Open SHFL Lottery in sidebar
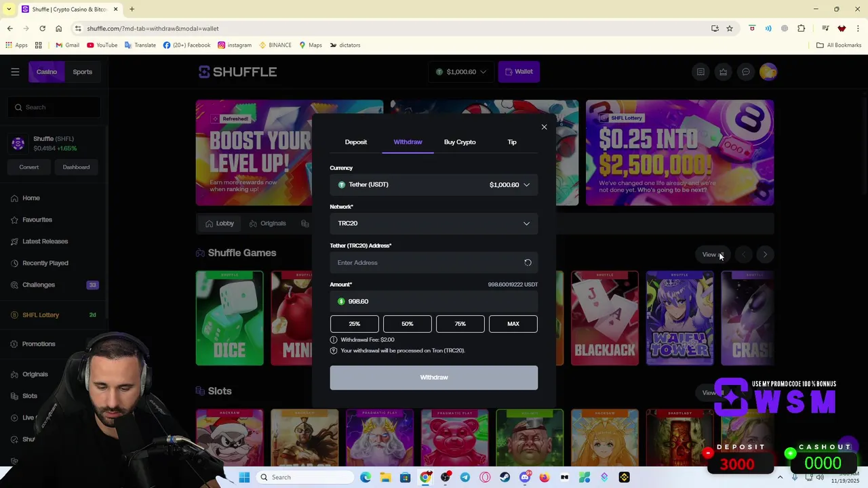868x488 pixels. (41, 314)
